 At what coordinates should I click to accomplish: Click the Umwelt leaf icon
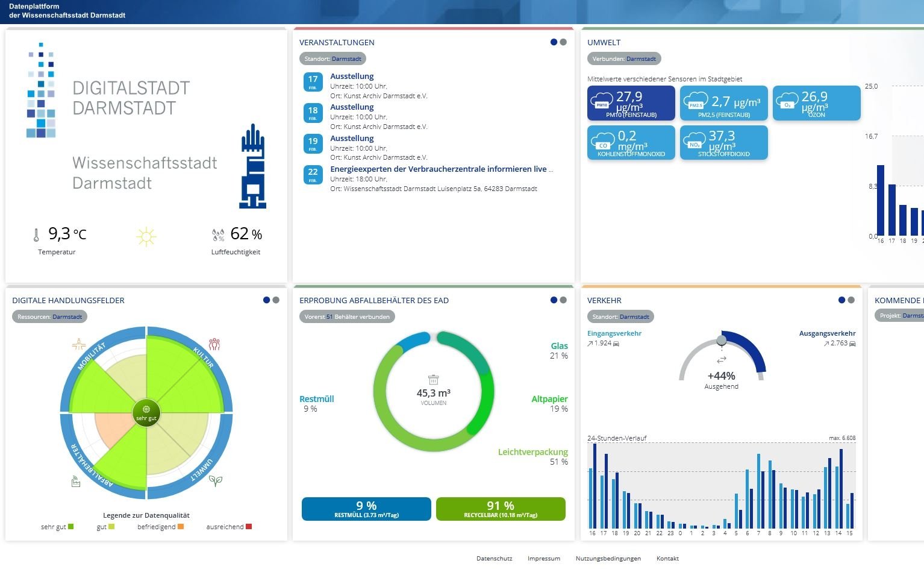click(x=215, y=480)
